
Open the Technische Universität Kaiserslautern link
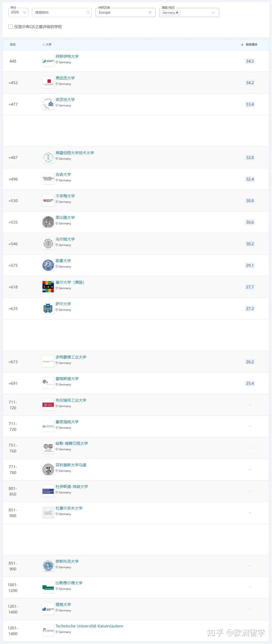coord(89,626)
